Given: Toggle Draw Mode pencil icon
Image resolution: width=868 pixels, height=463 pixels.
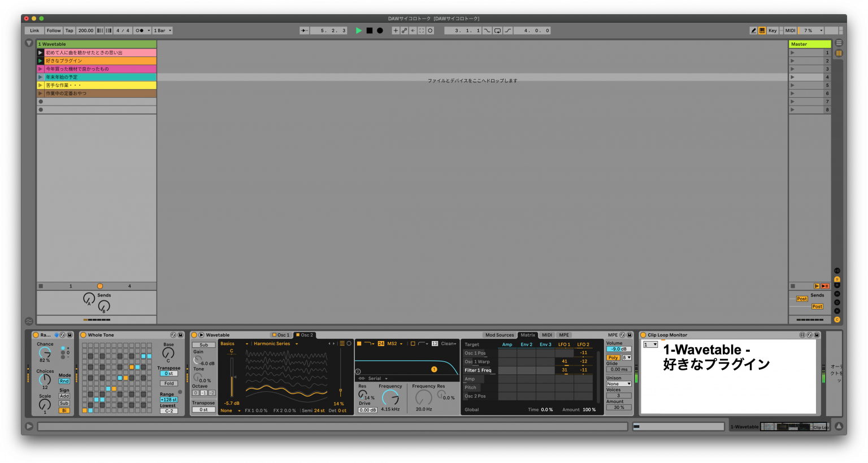Looking at the screenshot, I should (x=753, y=30).
